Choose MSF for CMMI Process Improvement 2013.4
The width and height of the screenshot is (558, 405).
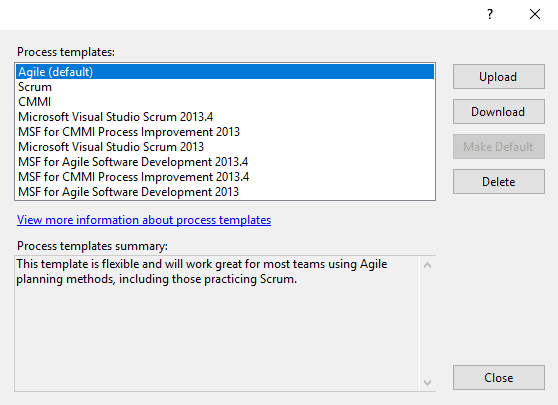(x=225, y=177)
